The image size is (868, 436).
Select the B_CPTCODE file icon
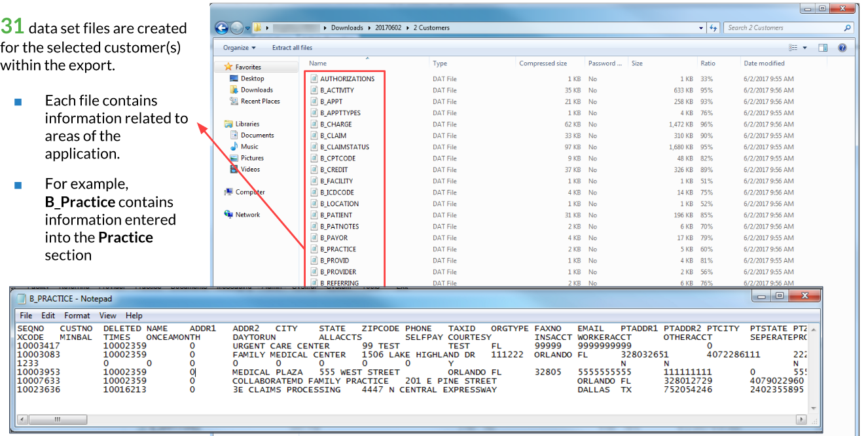click(x=314, y=158)
